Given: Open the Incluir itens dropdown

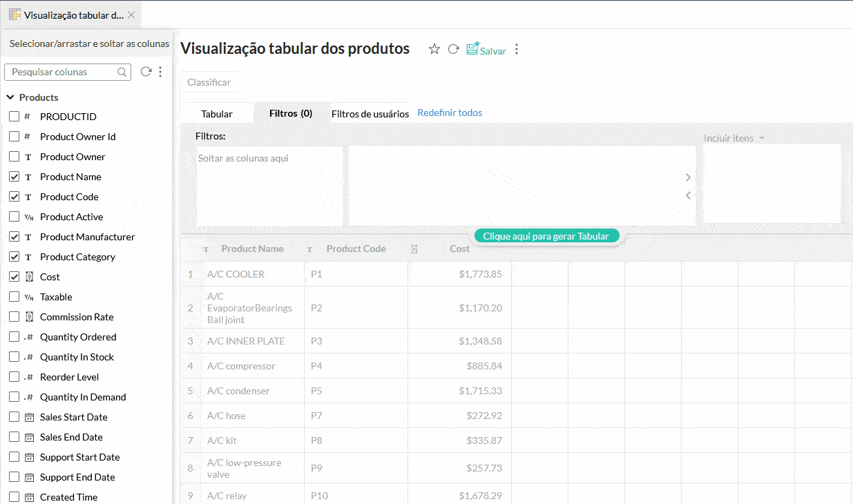Looking at the screenshot, I should (x=734, y=138).
